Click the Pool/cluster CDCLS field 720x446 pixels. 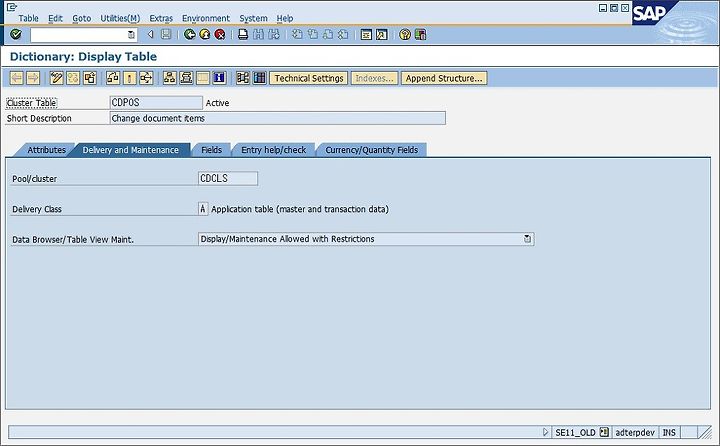228,178
